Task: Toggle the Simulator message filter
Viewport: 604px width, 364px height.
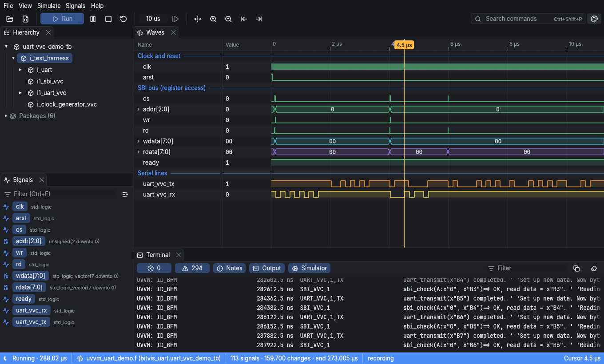Action: pyautogui.click(x=309, y=268)
